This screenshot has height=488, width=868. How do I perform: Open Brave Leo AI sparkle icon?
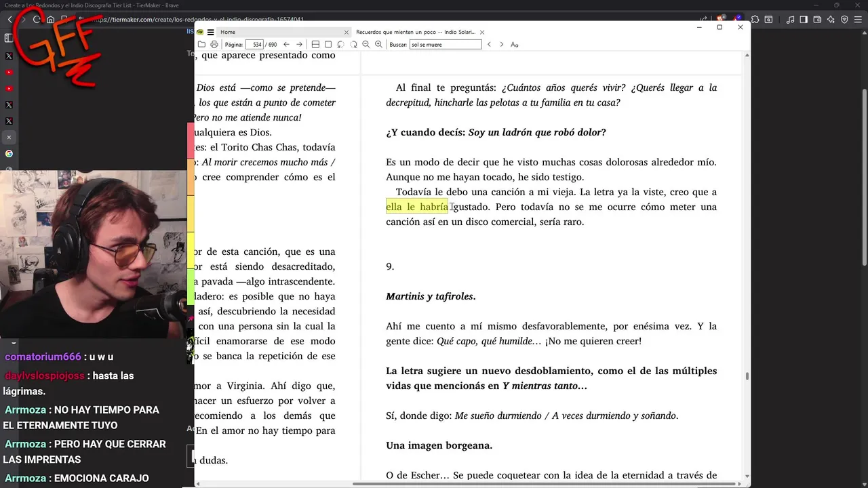[x=831, y=20]
